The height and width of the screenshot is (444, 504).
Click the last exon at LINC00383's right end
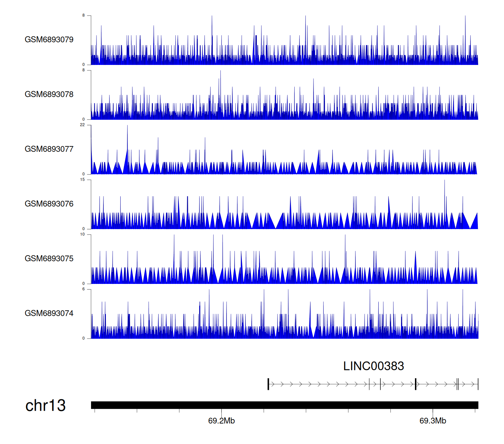477,384
